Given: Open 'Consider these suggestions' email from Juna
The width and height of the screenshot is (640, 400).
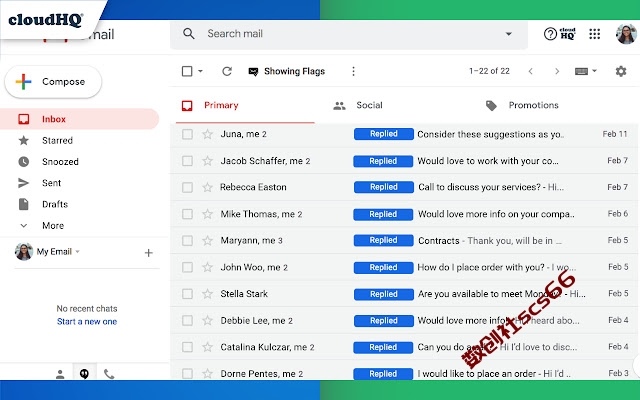Looking at the screenshot, I should (x=491, y=134).
